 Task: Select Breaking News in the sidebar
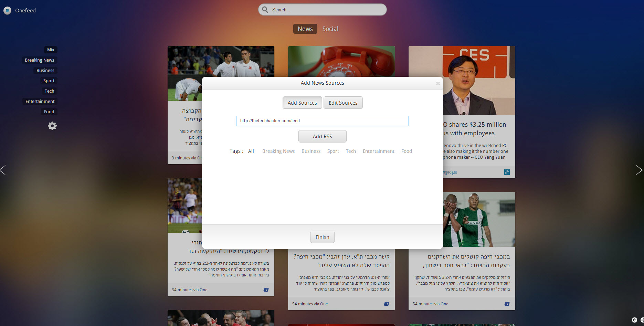click(40, 60)
